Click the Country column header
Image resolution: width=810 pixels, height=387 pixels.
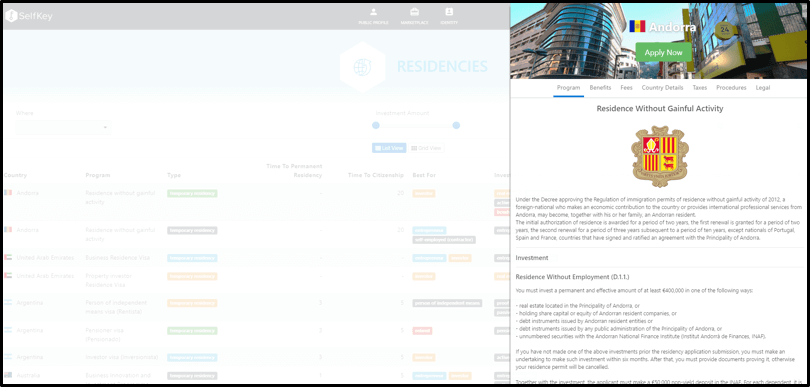[15, 175]
